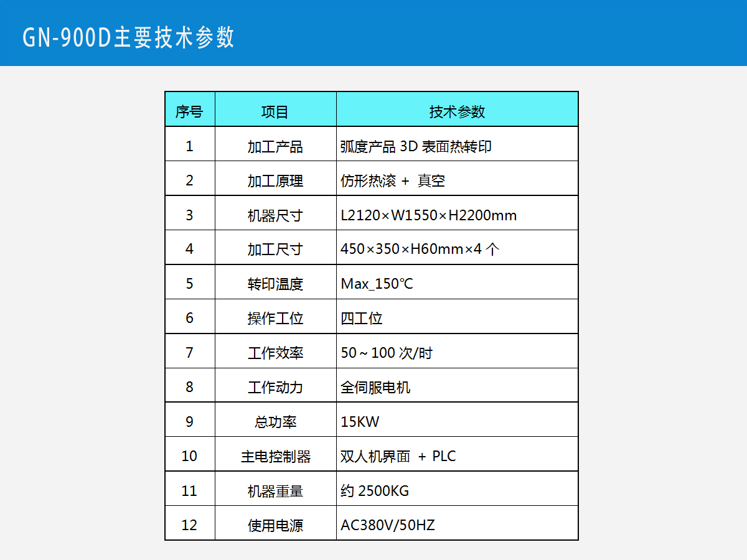Click the 转印温度 cell
Viewport: 747px width, 560px height.
coord(276,282)
